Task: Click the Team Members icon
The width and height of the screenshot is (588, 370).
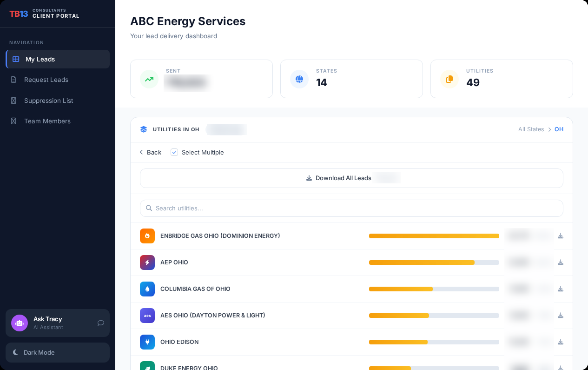Action: pos(13,121)
